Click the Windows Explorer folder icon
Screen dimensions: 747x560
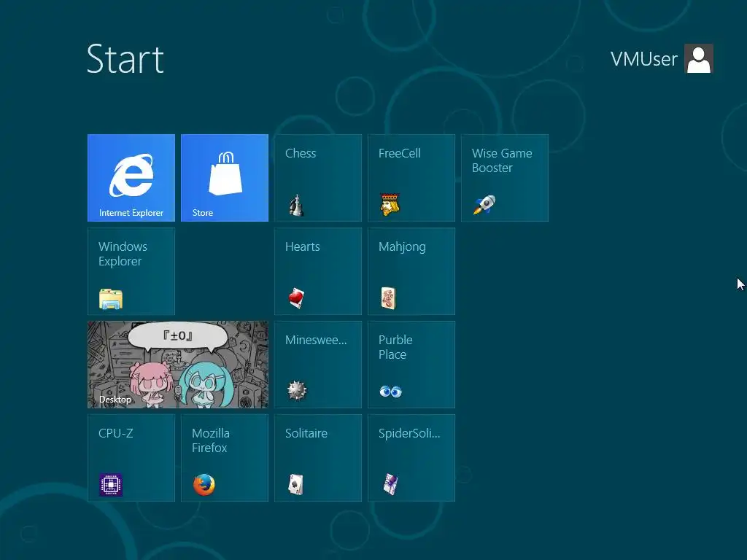point(111,299)
